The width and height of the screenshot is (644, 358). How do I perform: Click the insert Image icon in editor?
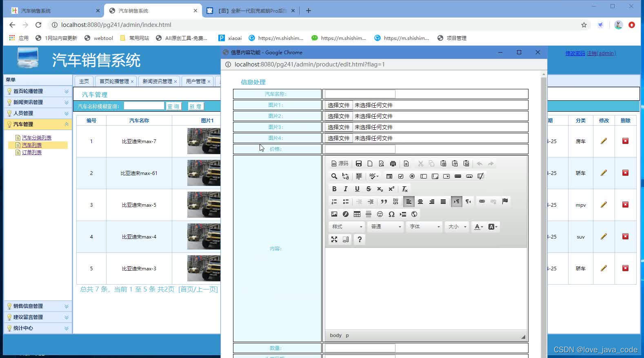(x=334, y=214)
